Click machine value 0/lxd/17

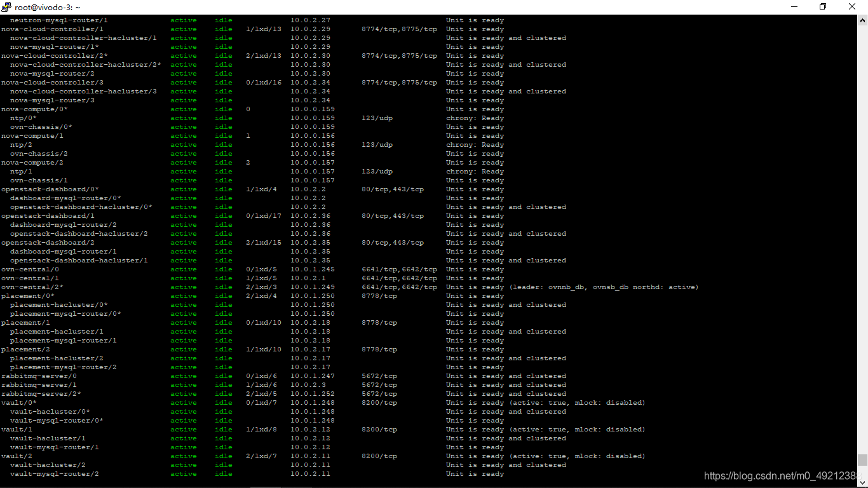click(264, 216)
